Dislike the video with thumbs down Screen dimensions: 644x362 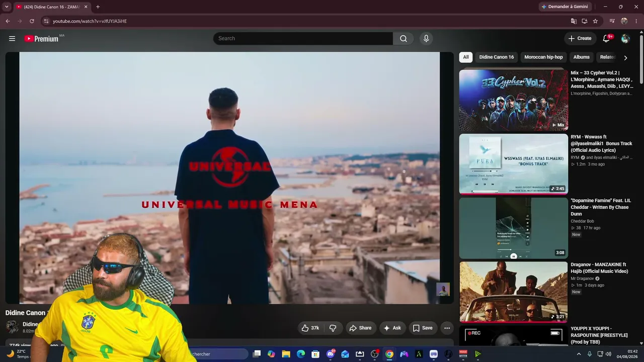[333, 328]
